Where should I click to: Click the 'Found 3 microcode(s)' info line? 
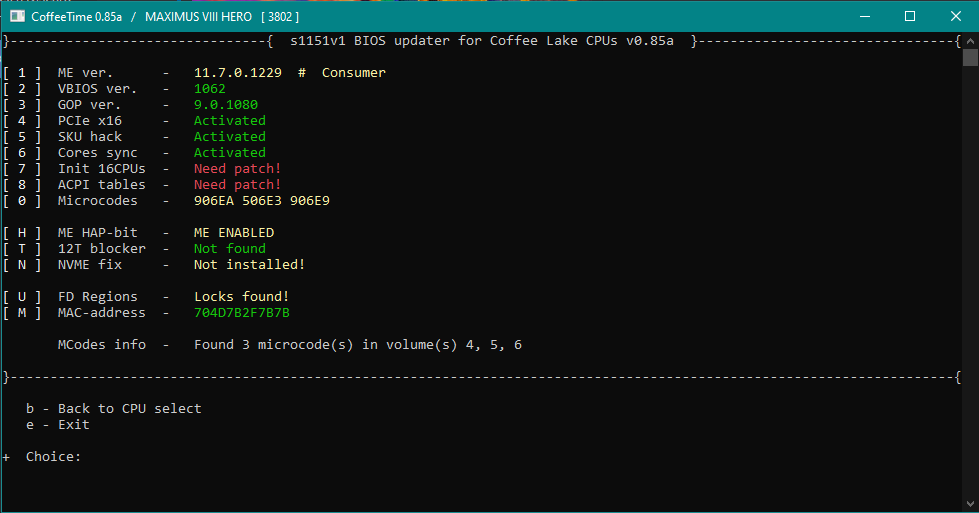pos(358,344)
